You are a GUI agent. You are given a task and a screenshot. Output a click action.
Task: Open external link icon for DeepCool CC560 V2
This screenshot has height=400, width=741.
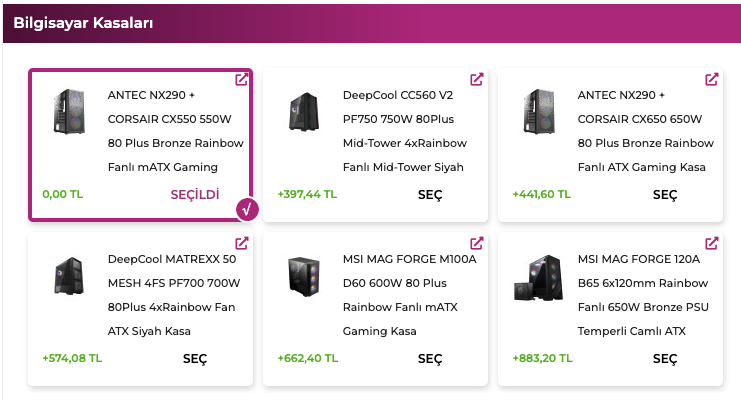tap(477, 79)
